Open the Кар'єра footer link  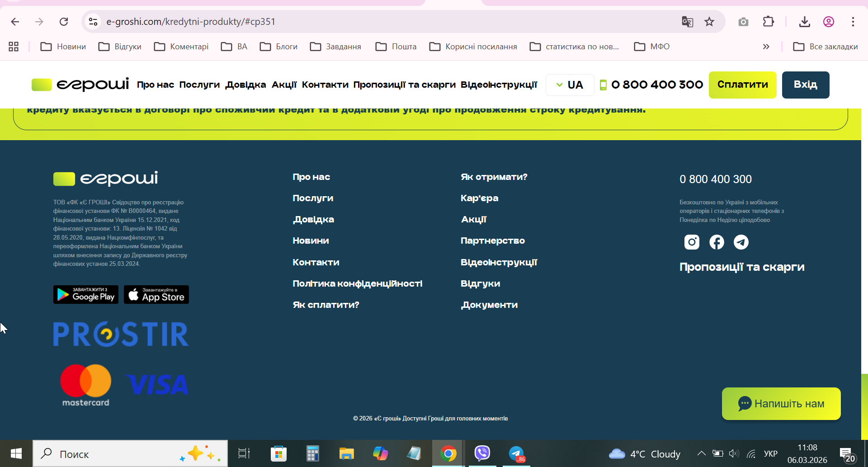(x=479, y=198)
